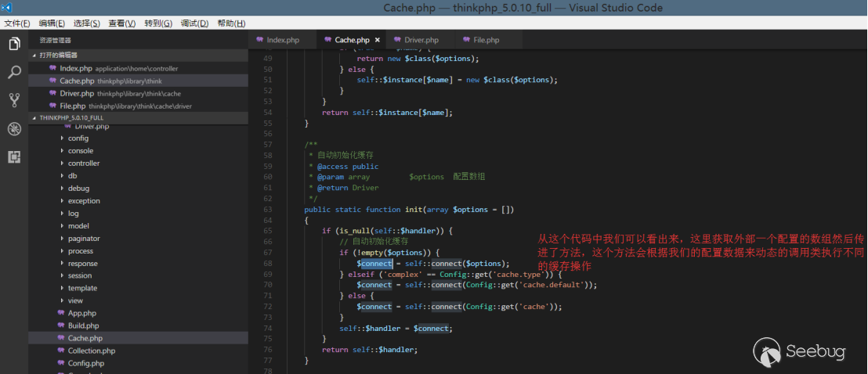The image size is (868, 374).
Task: Expand the config folder
Action: point(78,138)
